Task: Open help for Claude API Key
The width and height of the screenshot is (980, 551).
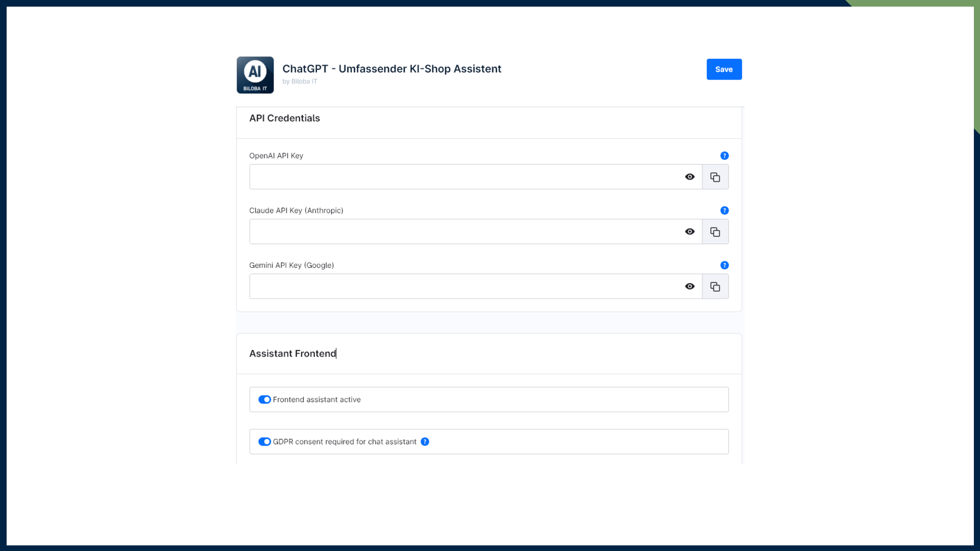Action: (724, 210)
